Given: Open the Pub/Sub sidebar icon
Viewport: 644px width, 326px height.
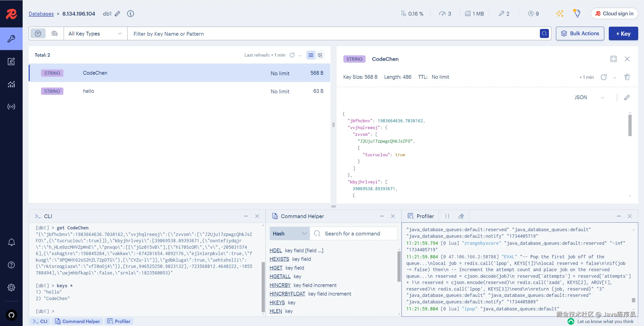Looking at the screenshot, I should (11, 107).
